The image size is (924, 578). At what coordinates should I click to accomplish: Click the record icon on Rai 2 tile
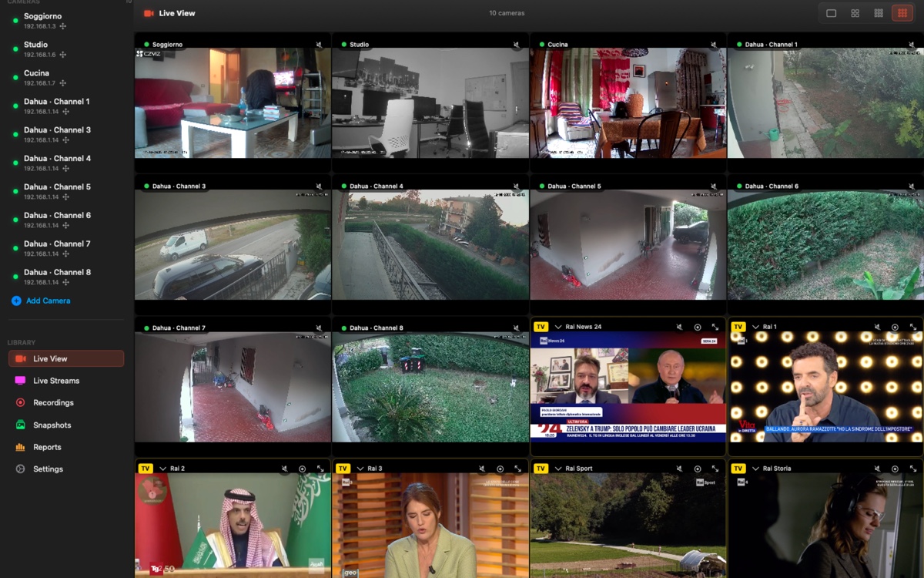302,469
